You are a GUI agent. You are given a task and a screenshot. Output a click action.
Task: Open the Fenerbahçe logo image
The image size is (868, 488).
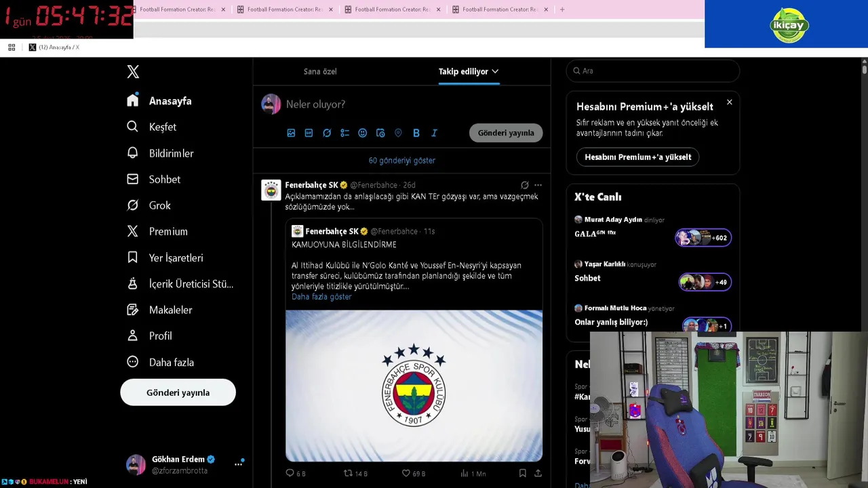point(414,386)
